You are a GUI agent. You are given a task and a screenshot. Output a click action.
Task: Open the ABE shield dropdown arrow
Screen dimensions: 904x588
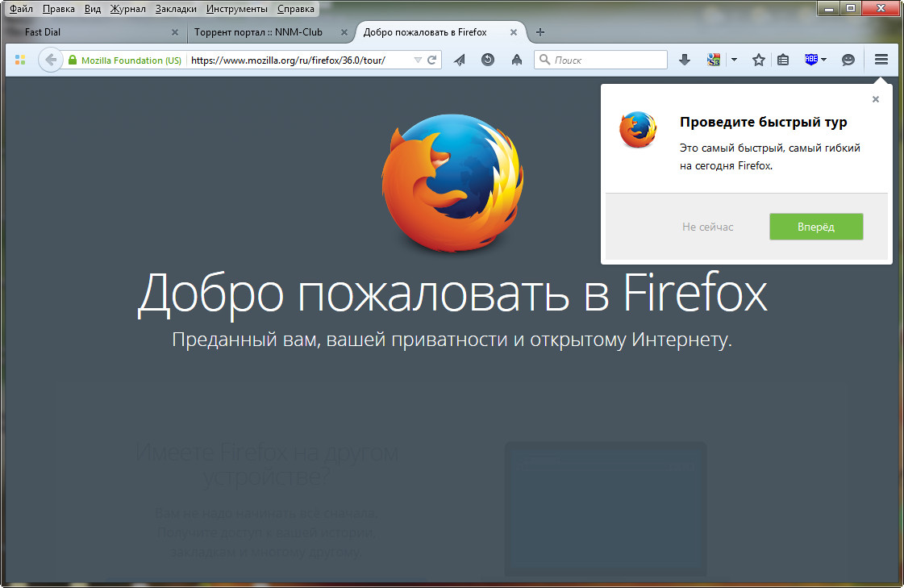pyautogui.click(x=824, y=60)
